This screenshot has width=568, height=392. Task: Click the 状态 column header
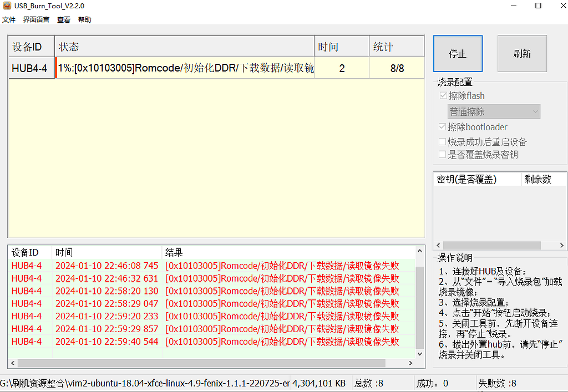(184, 47)
